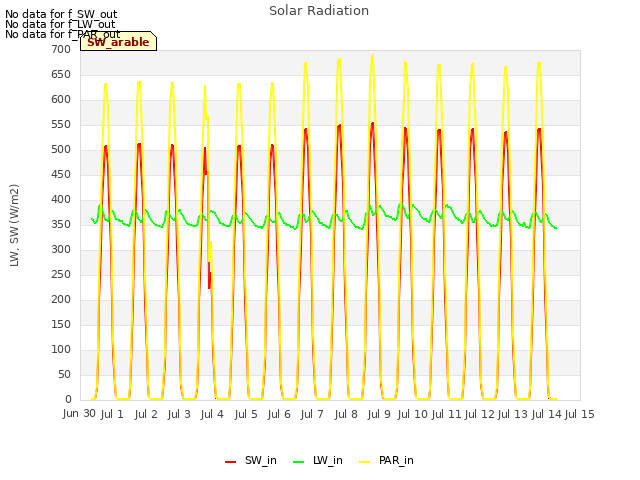Toggle PAR_in series via legend label
The width and height of the screenshot is (640, 480).
point(396,460)
